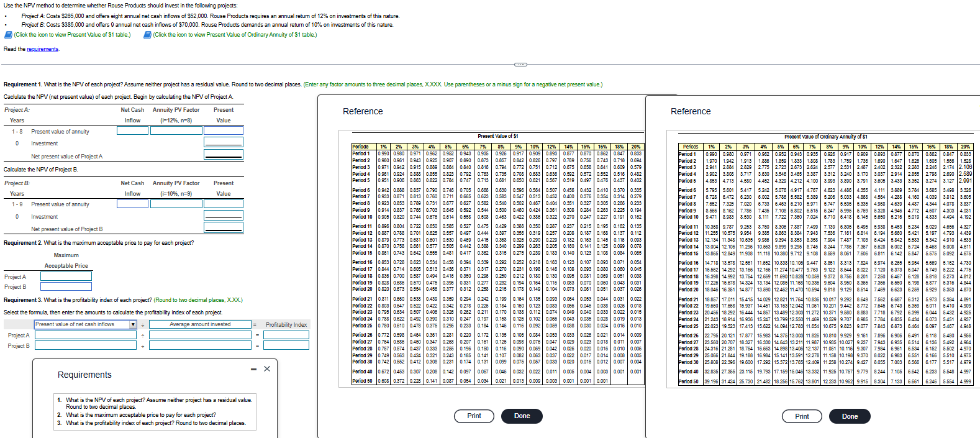Select Project B Maximum Acceptable Price field
Screen dimensions: 980x438
(65, 286)
